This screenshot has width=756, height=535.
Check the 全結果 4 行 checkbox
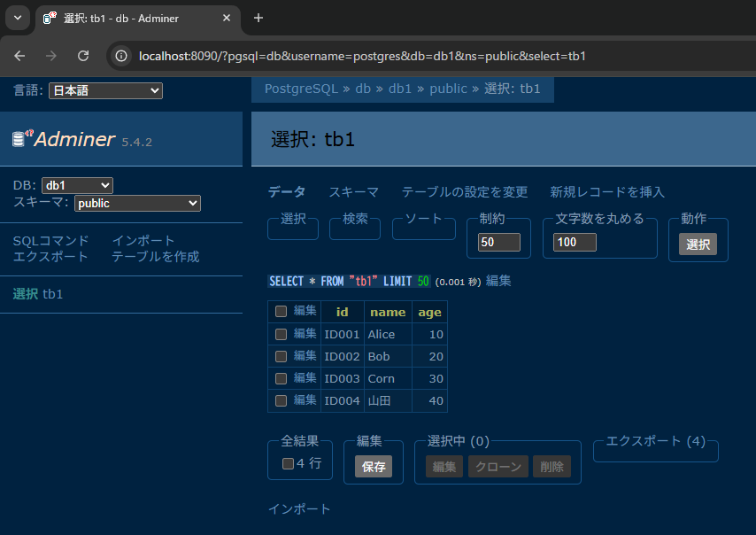coord(286,463)
